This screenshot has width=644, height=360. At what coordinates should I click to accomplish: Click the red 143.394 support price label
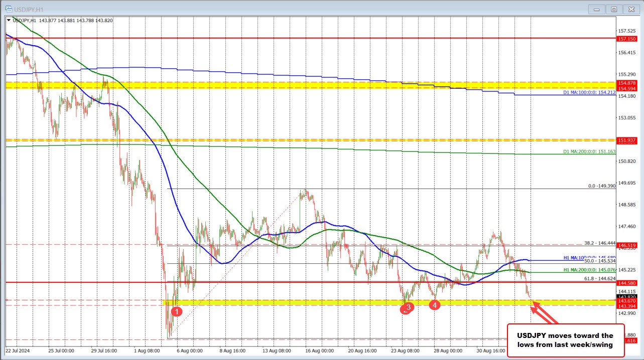coord(626,306)
